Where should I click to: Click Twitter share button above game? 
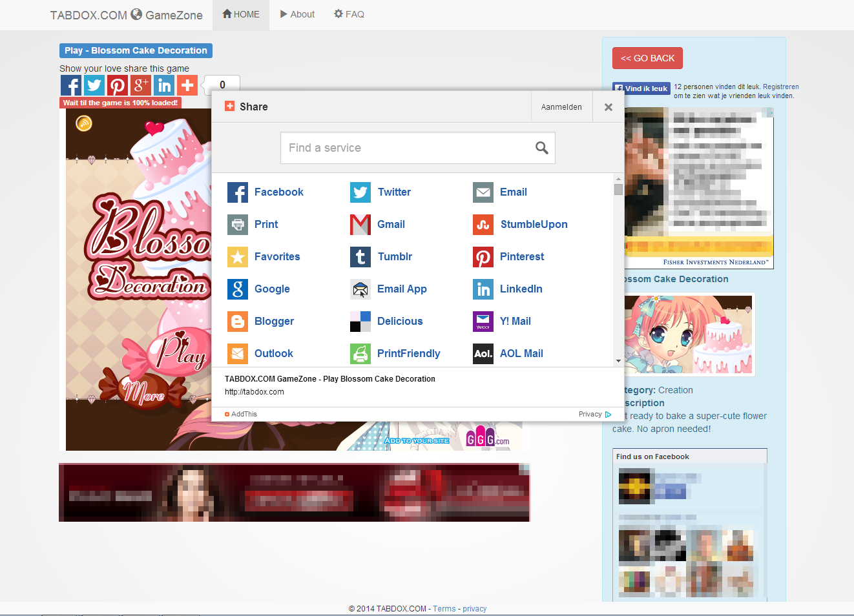coord(94,85)
